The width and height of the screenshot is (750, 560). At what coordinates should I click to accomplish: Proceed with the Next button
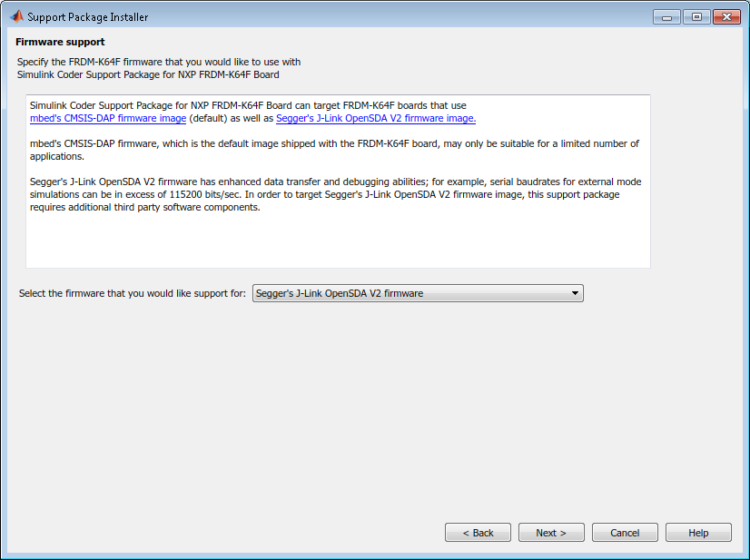pos(551,533)
